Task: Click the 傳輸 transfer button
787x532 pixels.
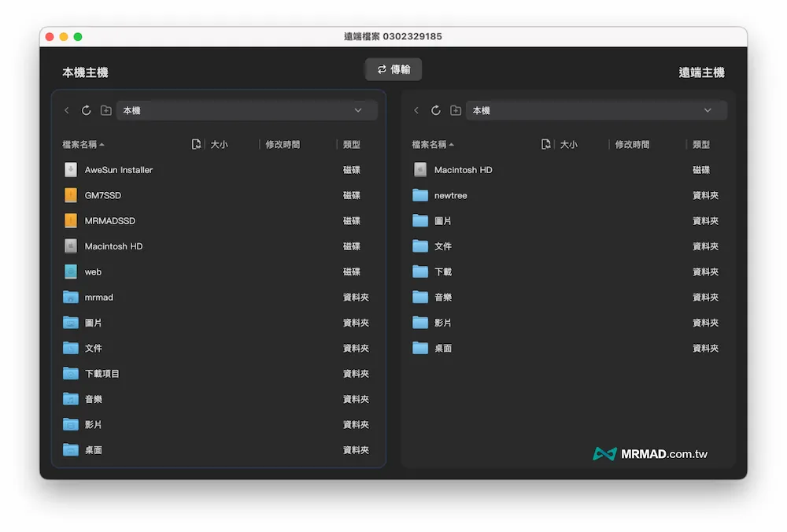Action: (393, 69)
